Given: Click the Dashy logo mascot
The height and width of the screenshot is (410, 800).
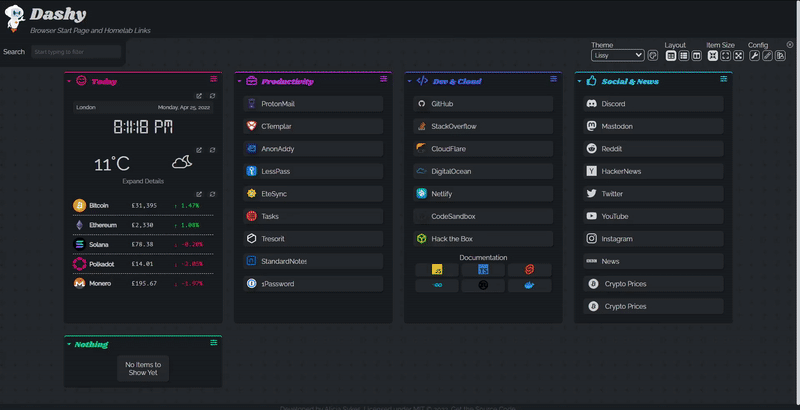Looking at the screenshot, I should (14, 18).
